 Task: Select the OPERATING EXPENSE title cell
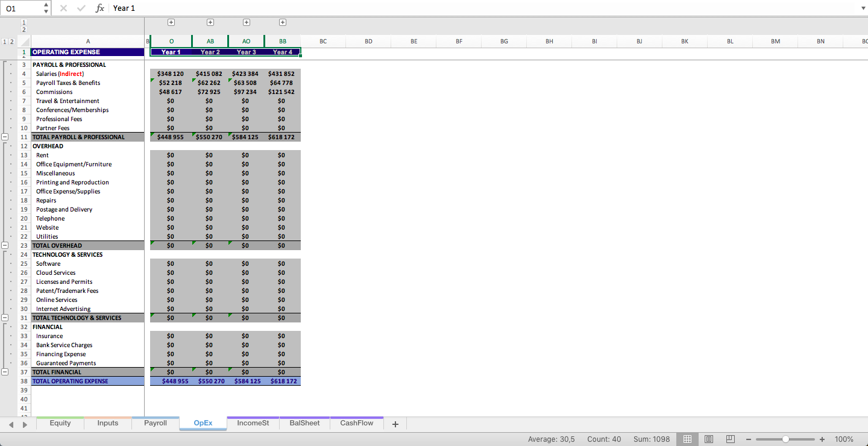[x=88, y=52]
